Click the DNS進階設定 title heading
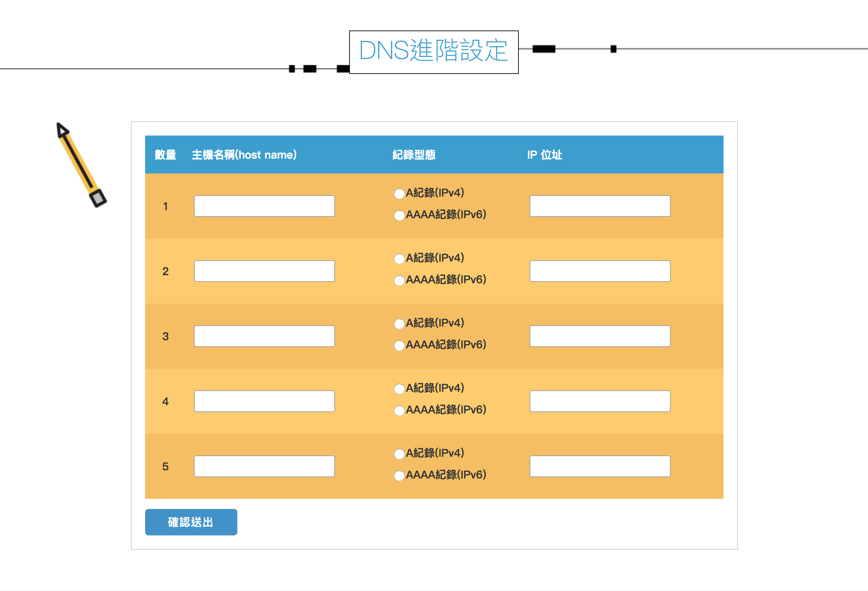868x591 pixels. coord(433,51)
